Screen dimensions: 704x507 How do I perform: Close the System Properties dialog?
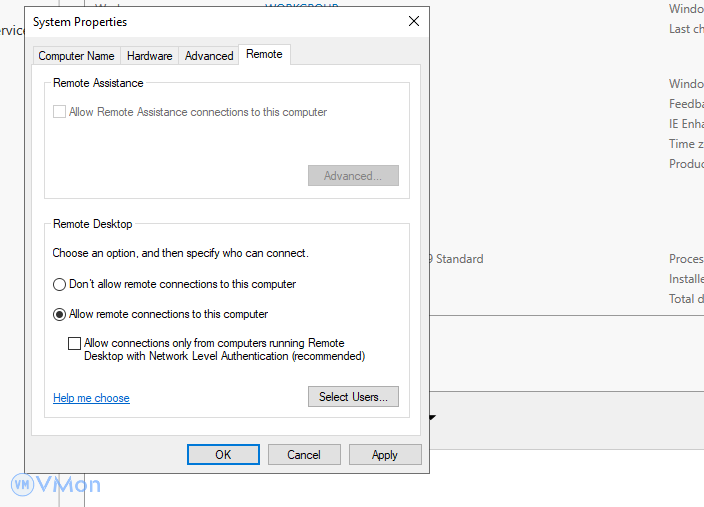point(413,21)
